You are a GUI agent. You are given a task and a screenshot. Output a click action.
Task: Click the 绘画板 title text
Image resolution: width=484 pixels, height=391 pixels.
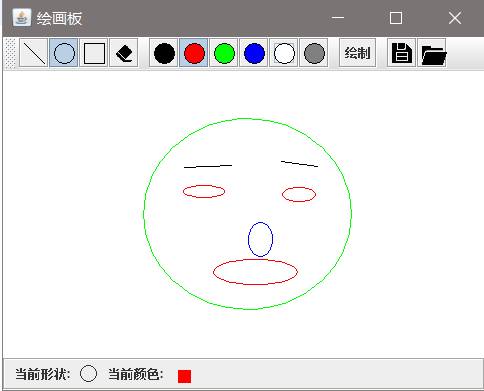[59, 18]
